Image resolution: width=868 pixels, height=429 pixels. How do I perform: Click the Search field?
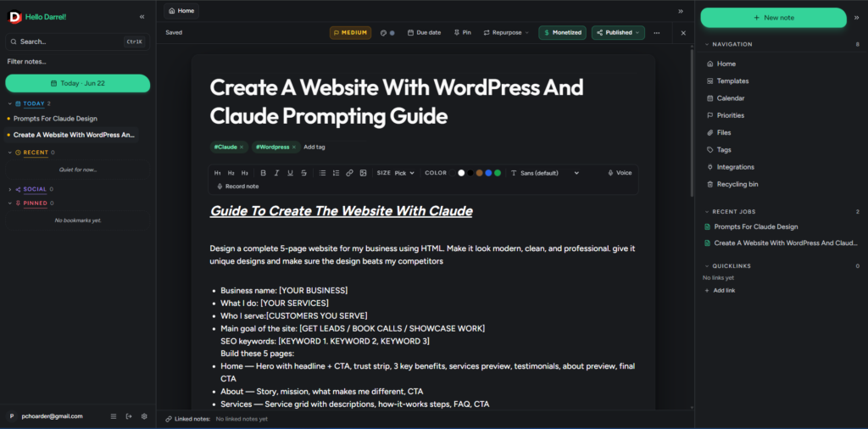point(77,42)
